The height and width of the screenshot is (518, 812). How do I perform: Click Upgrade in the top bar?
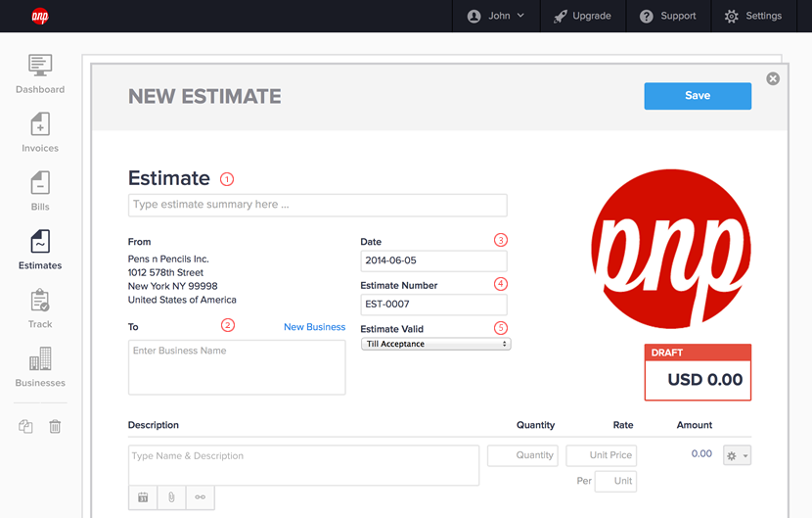(x=583, y=16)
